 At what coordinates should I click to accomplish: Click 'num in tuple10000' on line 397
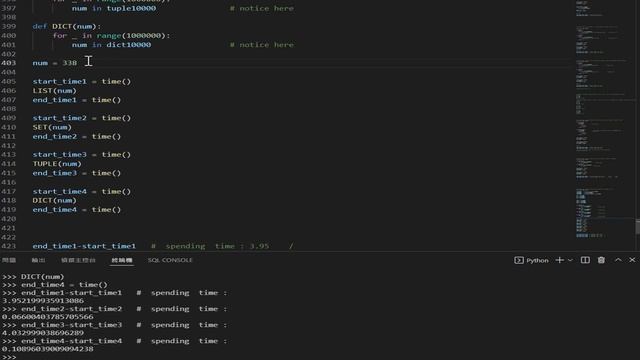[x=114, y=8]
